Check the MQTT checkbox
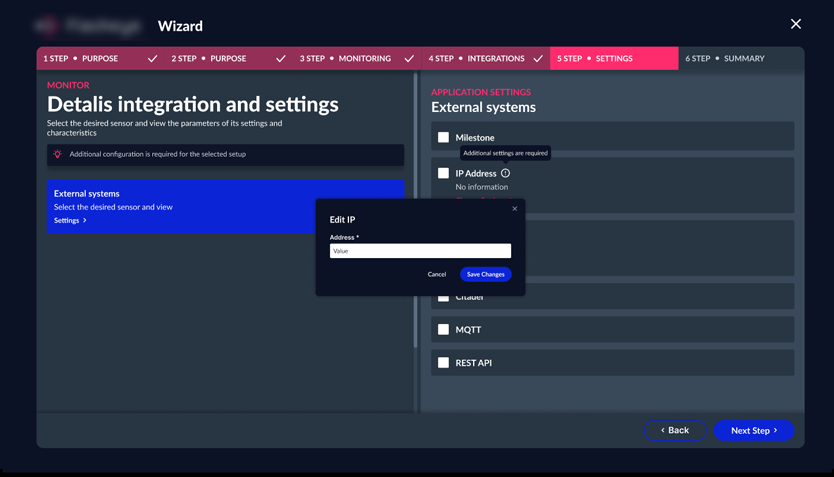This screenshot has width=834, height=477. 443,329
